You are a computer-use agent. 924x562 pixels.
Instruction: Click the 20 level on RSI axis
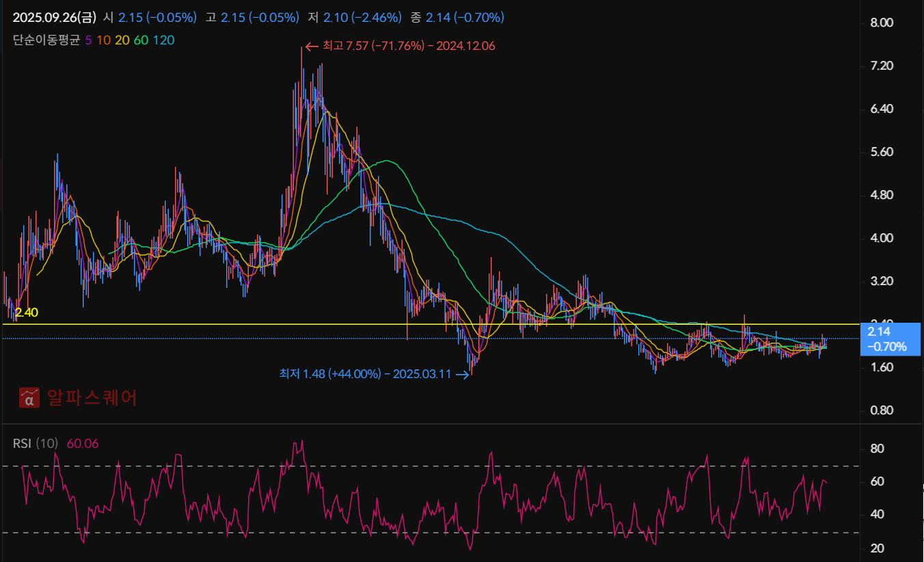point(876,548)
